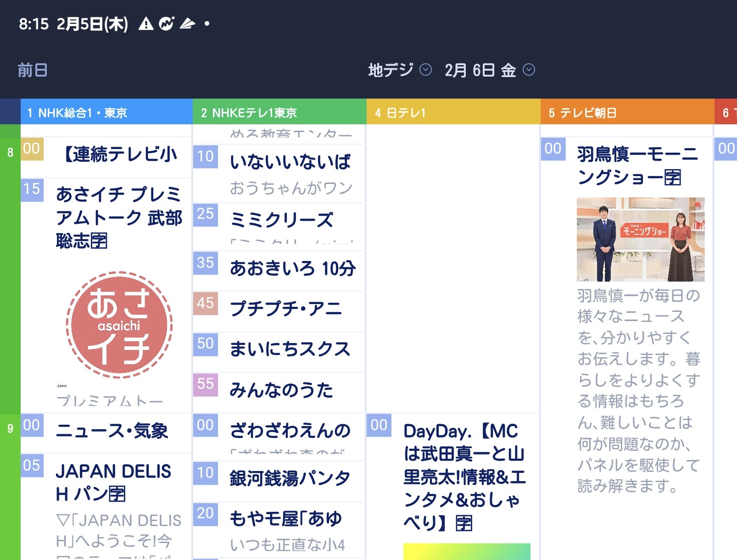Open the みんなのうた program listing
Screen dimensions: 737x560
tap(281, 390)
